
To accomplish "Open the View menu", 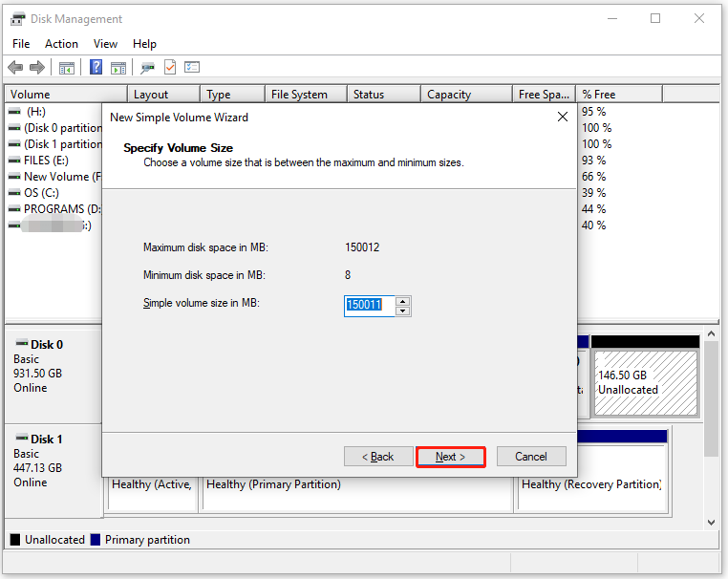I will [x=105, y=44].
